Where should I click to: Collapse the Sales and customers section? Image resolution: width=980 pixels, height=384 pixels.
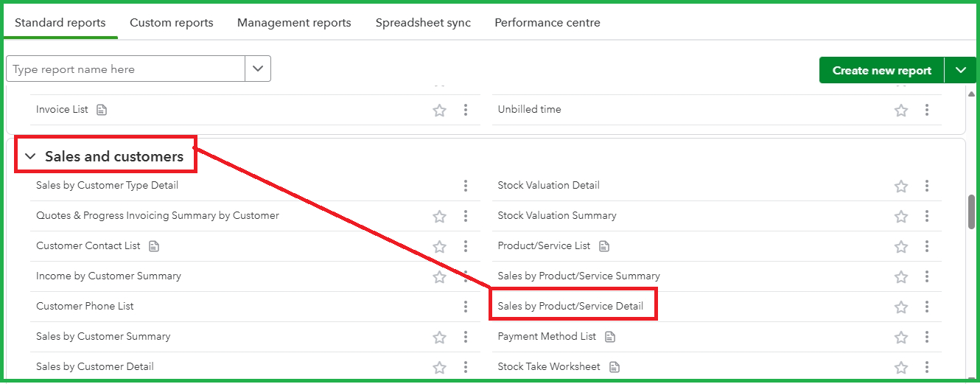coord(30,156)
